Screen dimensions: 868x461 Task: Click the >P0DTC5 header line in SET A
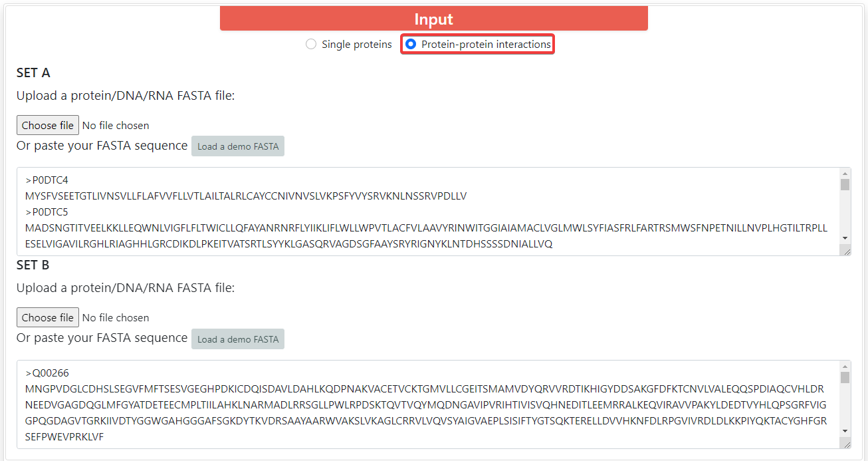47,212
